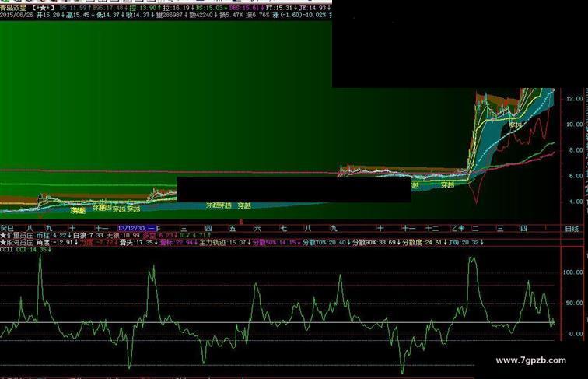Click the DBS:15.61 value
588x379 pixels.
click(x=247, y=8)
